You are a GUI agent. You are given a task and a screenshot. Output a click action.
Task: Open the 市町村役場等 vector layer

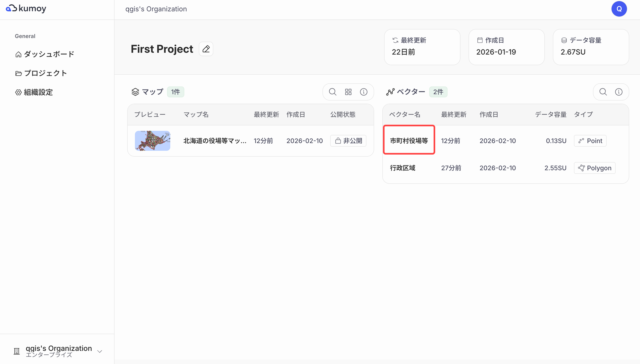pos(409,141)
